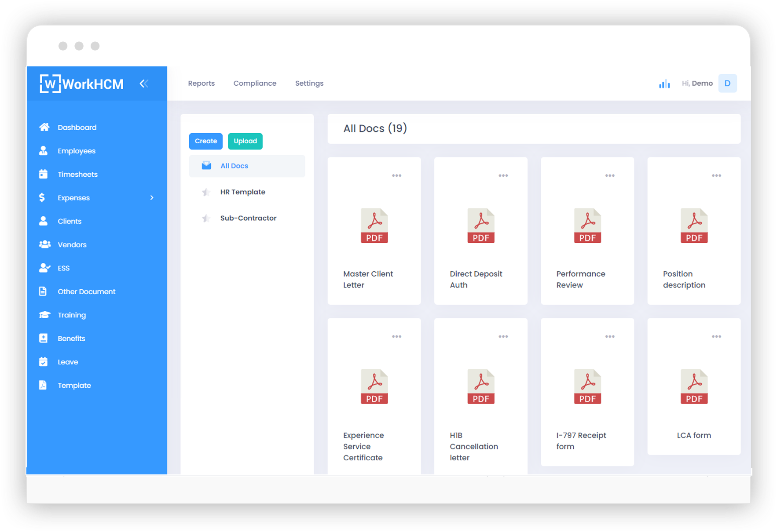Image resolution: width=777 pixels, height=532 pixels.
Task: Click the Dashboard home icon
Action: [x=44, y=127]
